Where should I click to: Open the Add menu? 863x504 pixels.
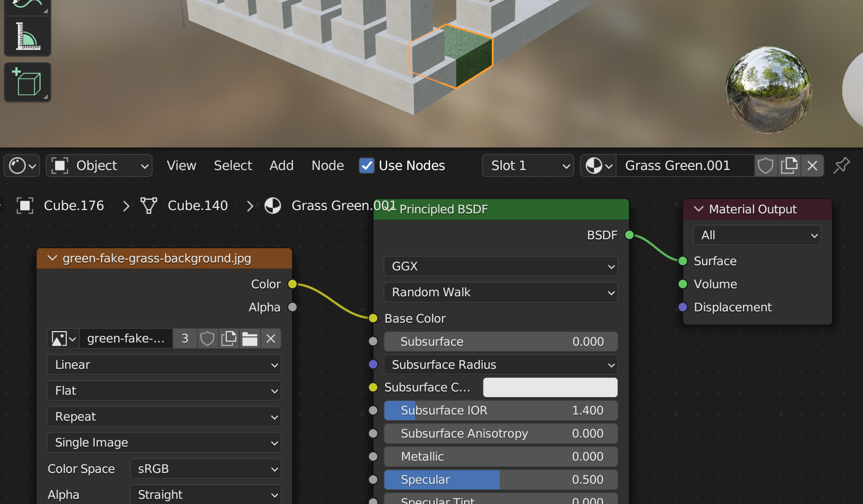coord(281,165)
